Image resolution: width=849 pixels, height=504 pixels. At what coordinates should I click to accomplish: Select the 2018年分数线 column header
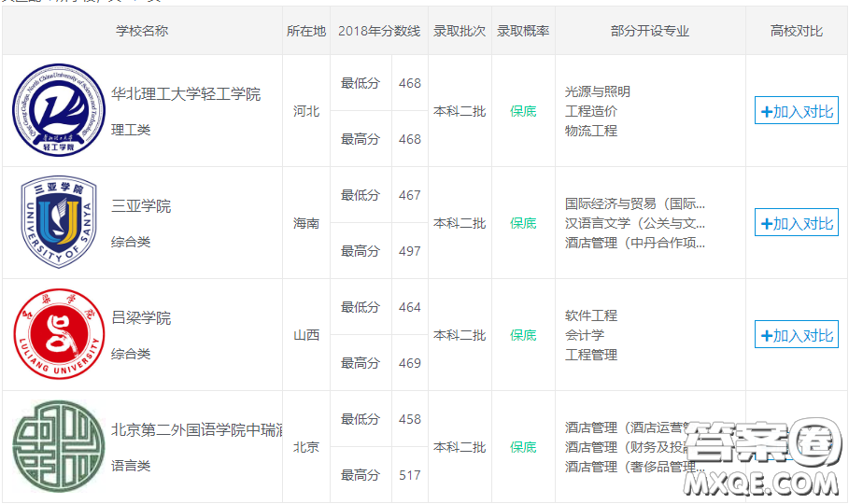[379, 31]
